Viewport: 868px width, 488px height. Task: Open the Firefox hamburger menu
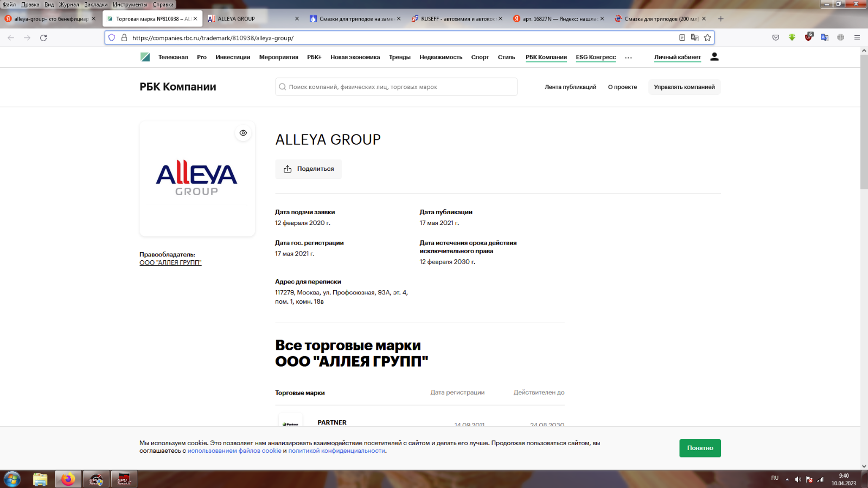coord(857,37)
